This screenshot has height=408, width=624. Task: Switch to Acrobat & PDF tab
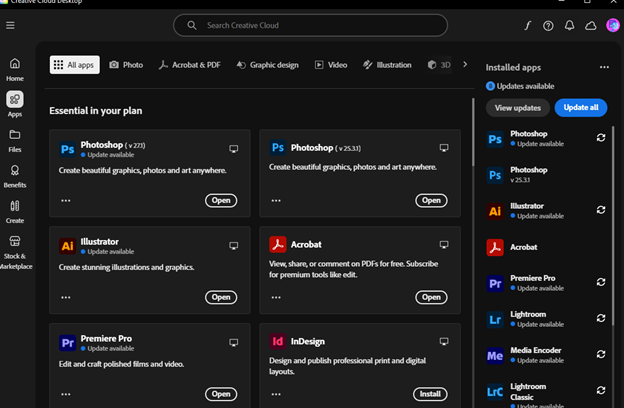[x=190, y=65]
